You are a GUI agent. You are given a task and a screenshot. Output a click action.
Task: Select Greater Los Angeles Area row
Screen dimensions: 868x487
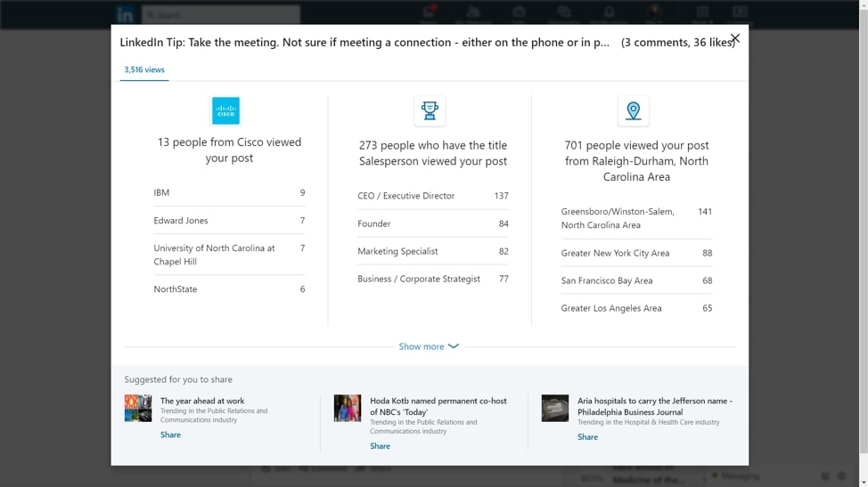[636, 308]
